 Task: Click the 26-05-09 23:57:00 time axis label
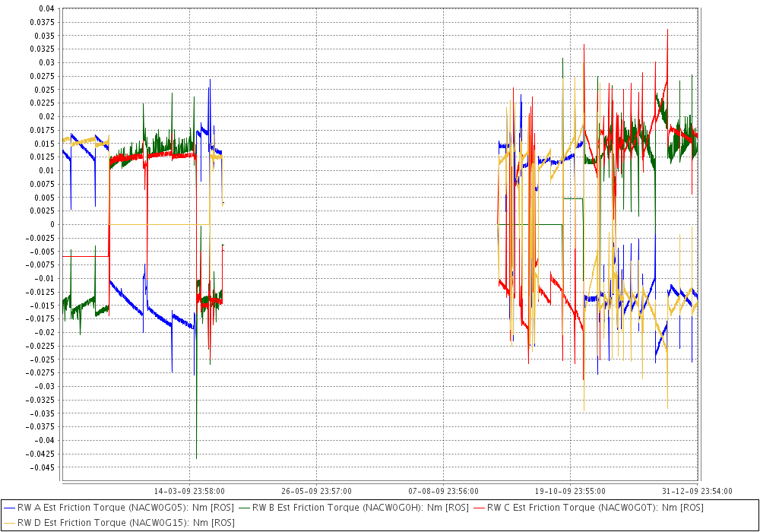(316, 491)
